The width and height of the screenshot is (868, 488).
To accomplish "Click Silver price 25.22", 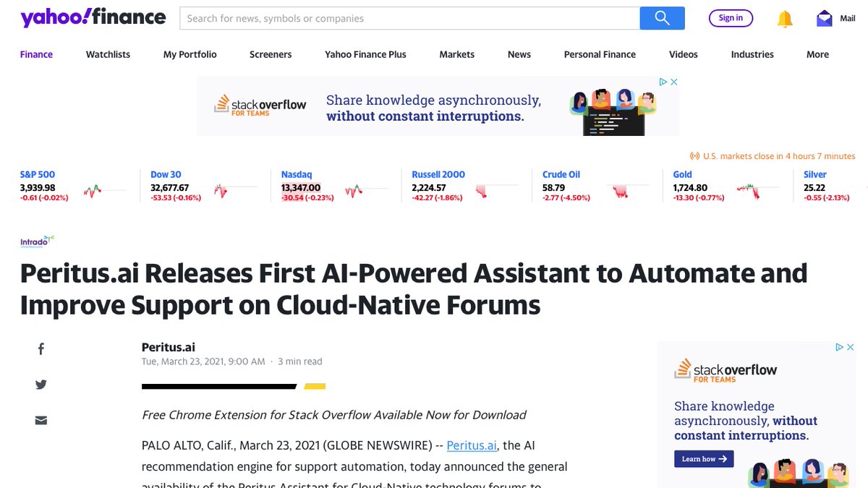I will tap(814, 188).
